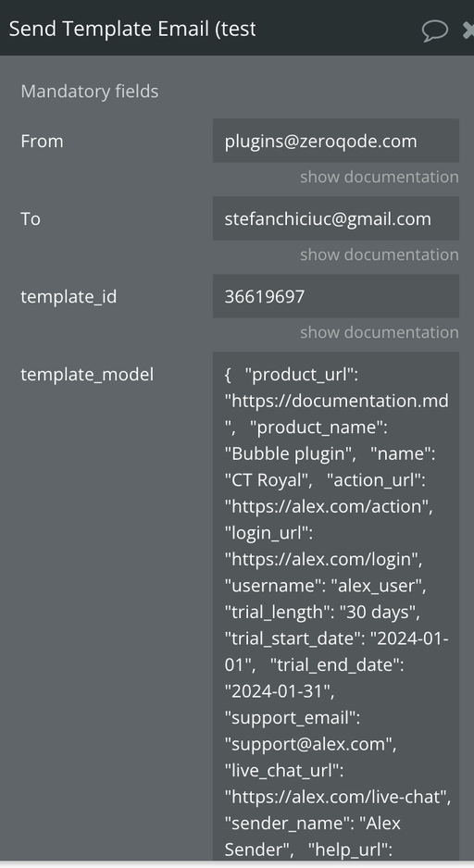474x868 pixels.
Task: Show documentation for the From field
Action: coord(380,177)
